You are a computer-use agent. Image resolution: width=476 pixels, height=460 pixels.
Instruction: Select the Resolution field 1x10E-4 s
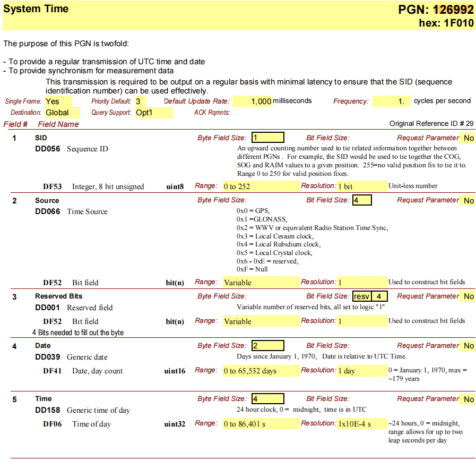point(362,424)
